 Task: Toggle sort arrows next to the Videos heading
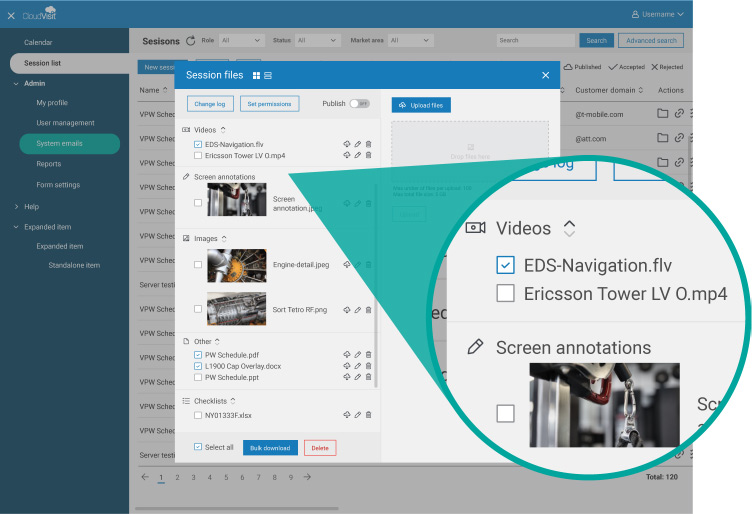(x=223, y=130)
